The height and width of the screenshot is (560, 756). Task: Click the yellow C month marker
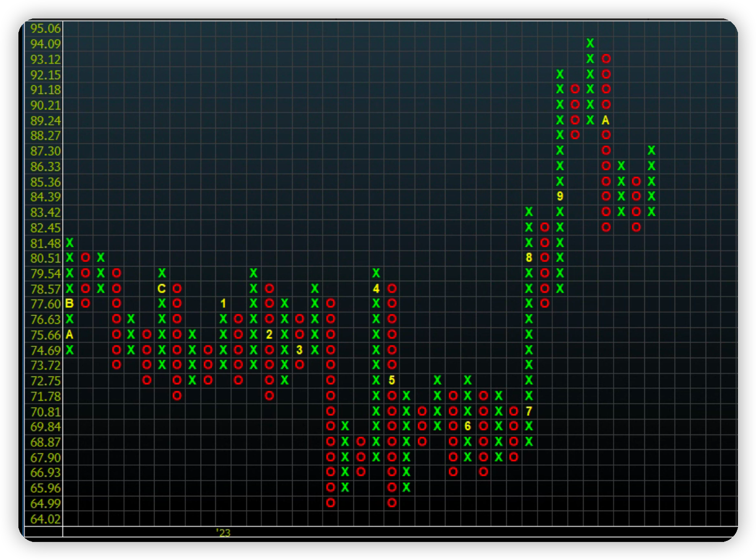tap(162, 288)
